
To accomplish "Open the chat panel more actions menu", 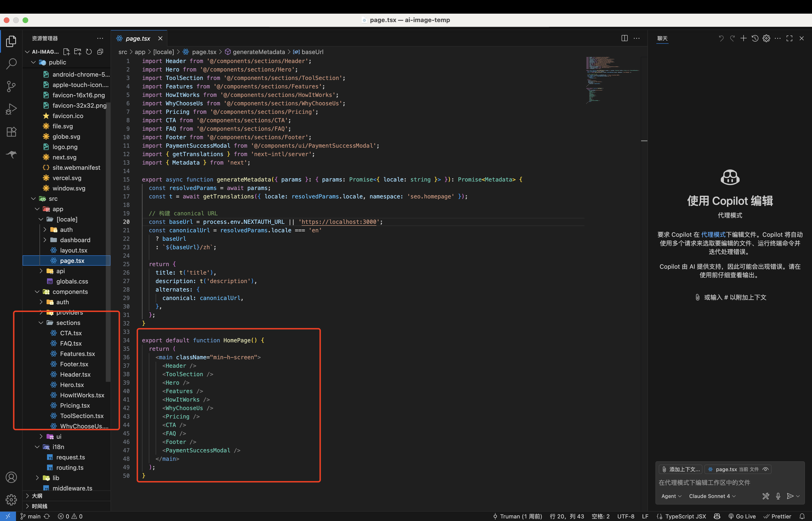I will point(778,38).
